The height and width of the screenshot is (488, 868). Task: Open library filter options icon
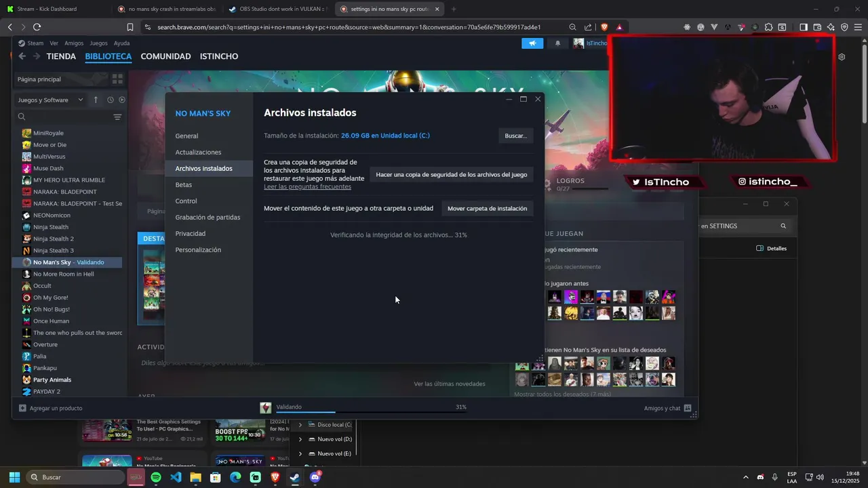pyautogui.click(x=117, y=117)
